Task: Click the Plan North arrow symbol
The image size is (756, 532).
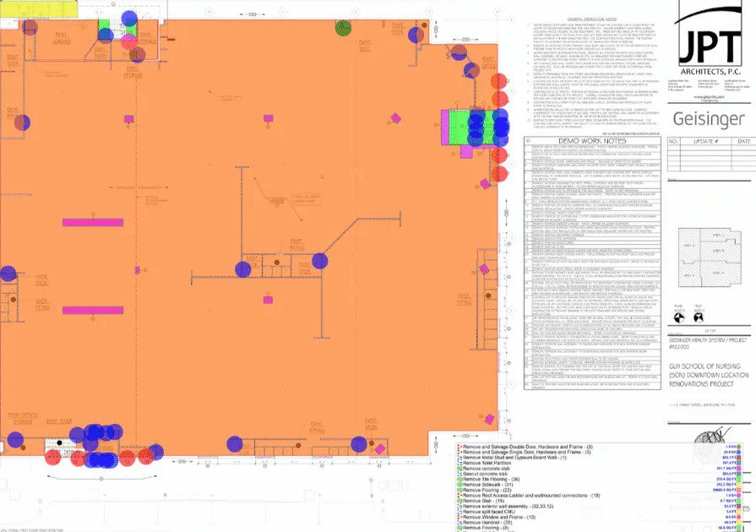Action: [x=677, y=313]
